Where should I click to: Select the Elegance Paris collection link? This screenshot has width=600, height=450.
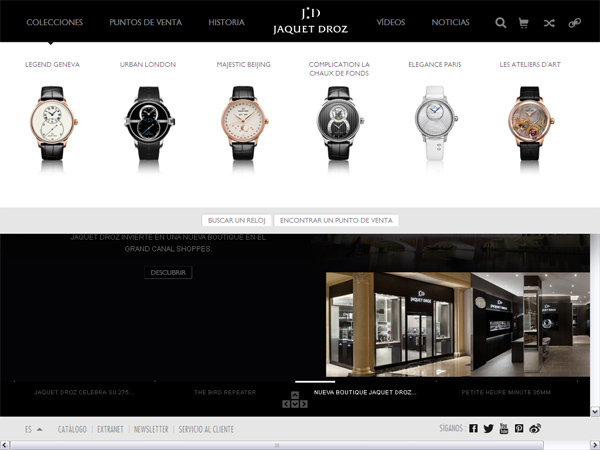tap(435, 64)
